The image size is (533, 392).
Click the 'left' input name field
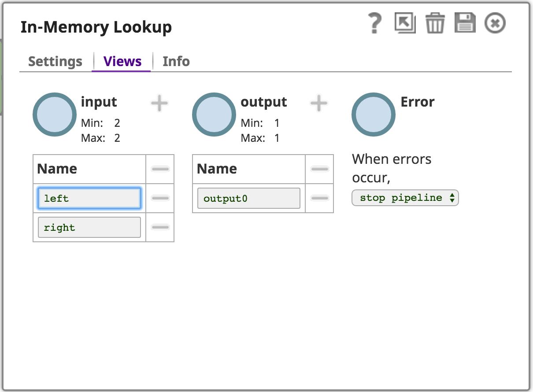click(89, 198)
